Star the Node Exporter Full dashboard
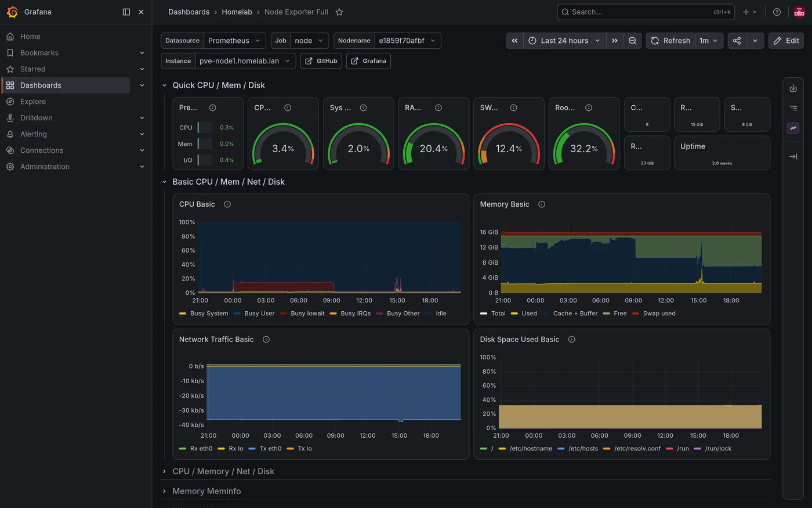The image size is (812, 508). (x=339, y=12)
